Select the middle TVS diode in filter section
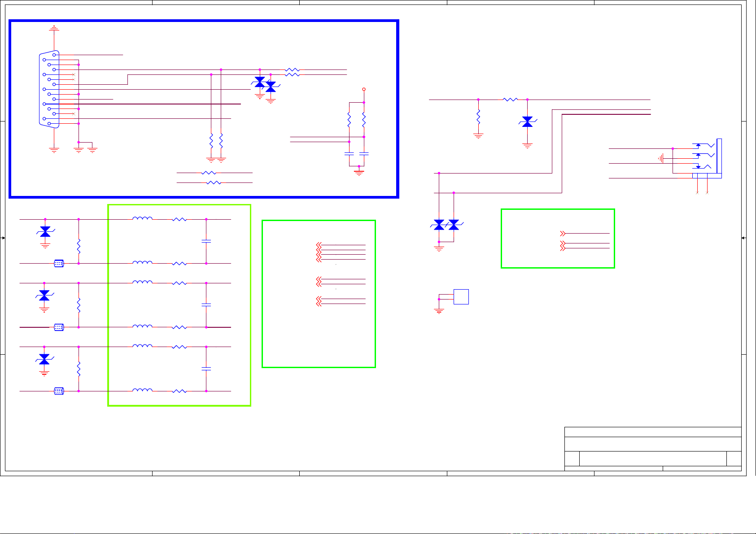Viewport: 756px width, 534px height. pyautogui.click(x=44, y=295)
